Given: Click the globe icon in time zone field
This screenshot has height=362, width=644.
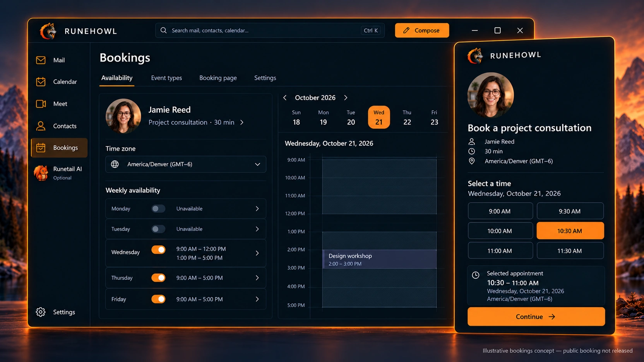Looking at the screenshot, I should point(115,164).
